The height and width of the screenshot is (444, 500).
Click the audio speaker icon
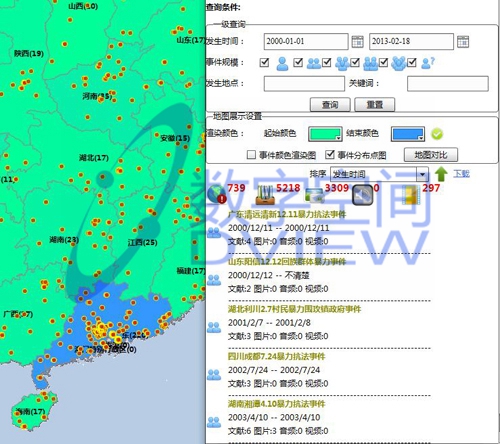coord(362,194)
